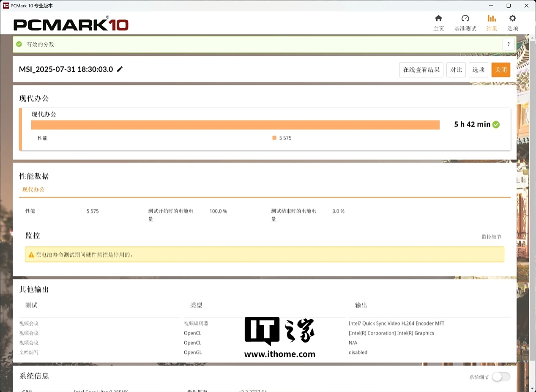Maximize the PCMark 10 window

click(509, 5)
